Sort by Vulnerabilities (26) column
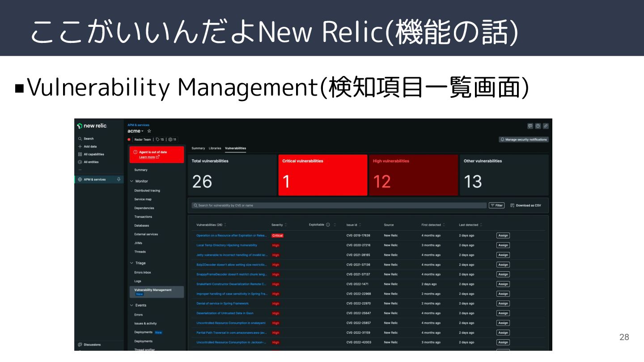The image size is (644, 362). pyautogui.click(x=211, y=225)
